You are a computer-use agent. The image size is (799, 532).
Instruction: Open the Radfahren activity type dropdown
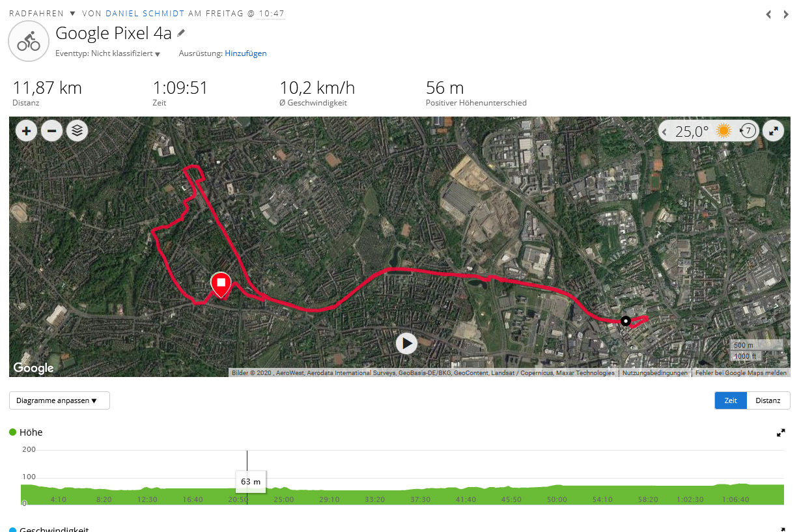pos(72,14)
